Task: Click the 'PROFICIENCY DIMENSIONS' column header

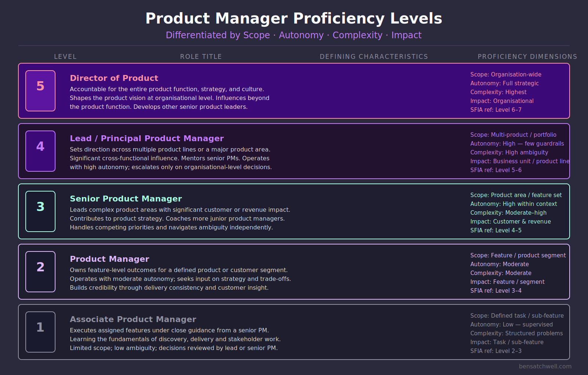Action: [527, 57]
